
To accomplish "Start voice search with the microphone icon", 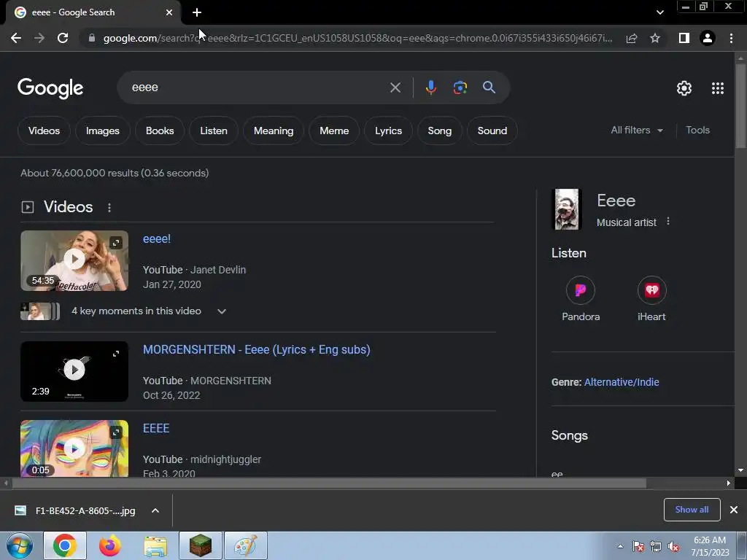I will coord(430,87).
